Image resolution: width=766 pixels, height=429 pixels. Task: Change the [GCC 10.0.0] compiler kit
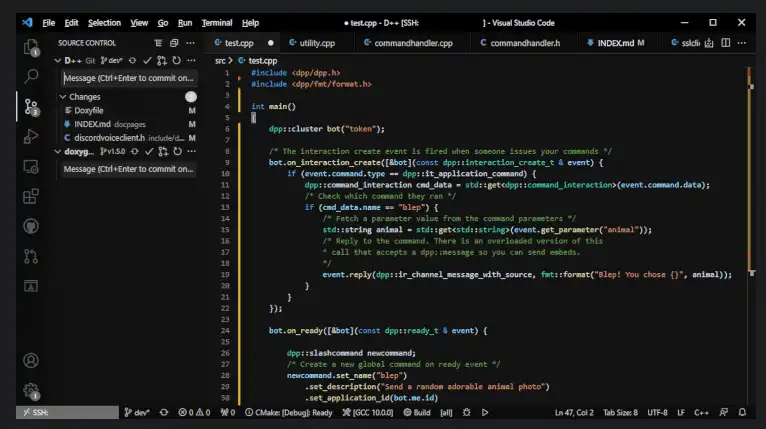368,412
